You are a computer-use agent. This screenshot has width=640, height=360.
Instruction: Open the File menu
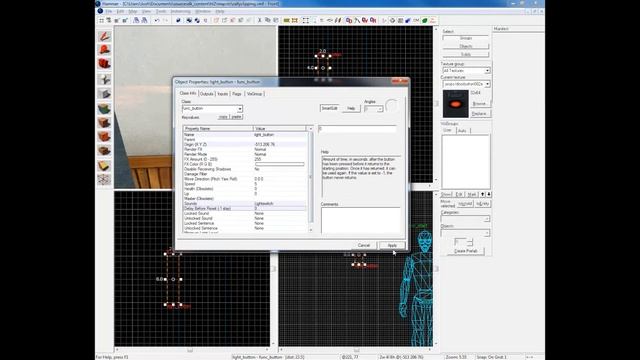[109, 11]
